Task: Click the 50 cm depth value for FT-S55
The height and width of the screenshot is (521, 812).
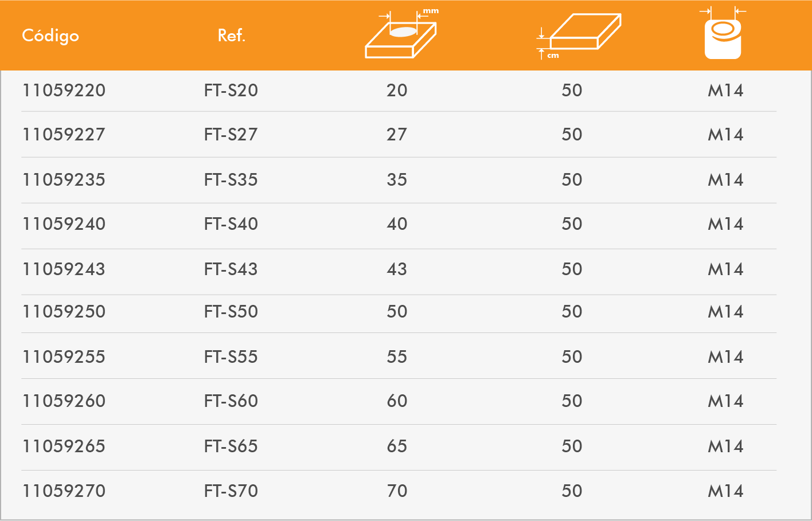Action: tap(572, 357)
